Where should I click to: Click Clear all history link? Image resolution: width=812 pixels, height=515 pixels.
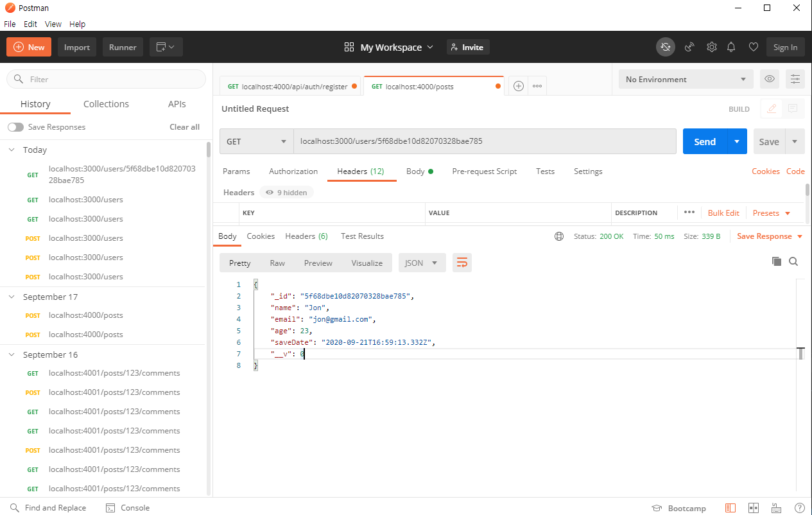pos(184,127)
